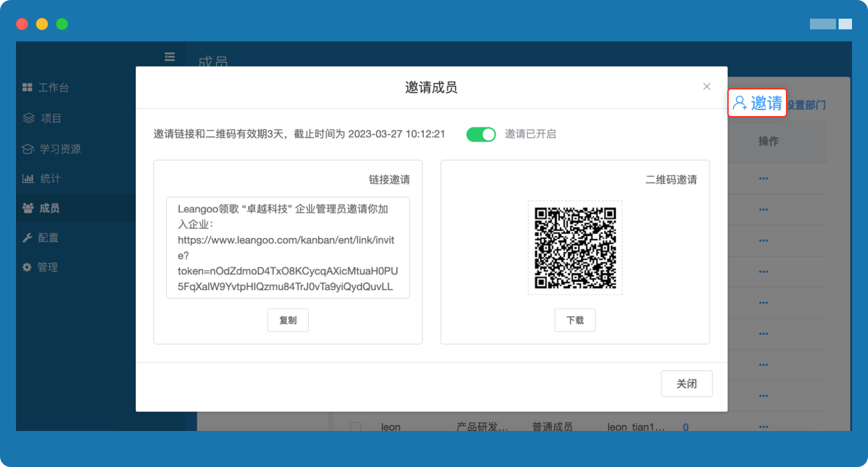Image resolution: width=868 pixels, height=467 pixels.
Task: Open the first row's ••• actions menu
Action: (x=763, y=178)
